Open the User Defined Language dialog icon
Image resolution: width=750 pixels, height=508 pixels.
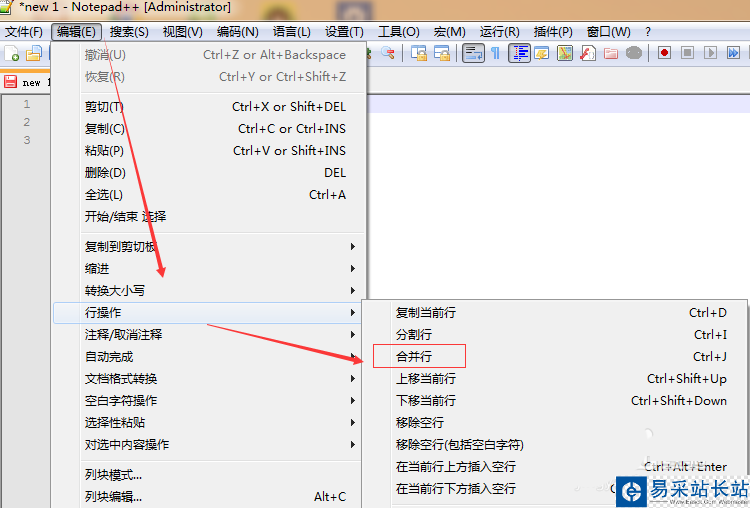541,53
